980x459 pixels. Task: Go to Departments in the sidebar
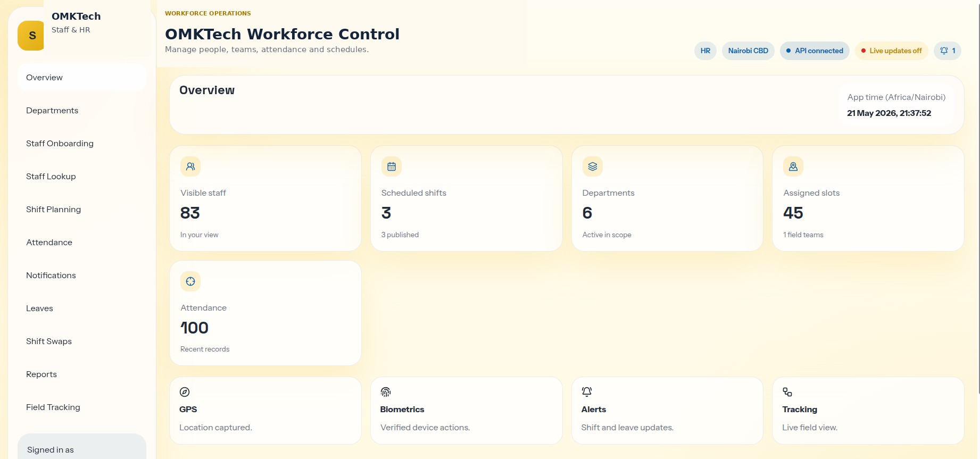pyautogui.click(x=82, y=111)
